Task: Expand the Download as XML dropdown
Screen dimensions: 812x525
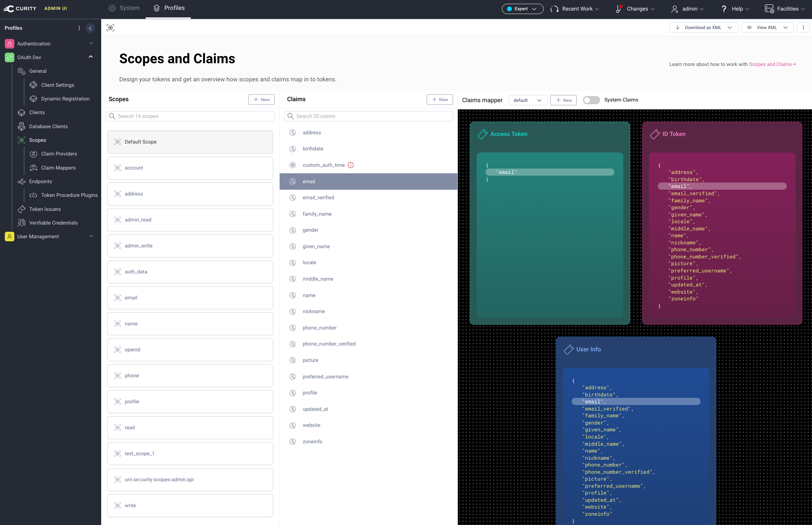Action: click(x=730, y=27)
